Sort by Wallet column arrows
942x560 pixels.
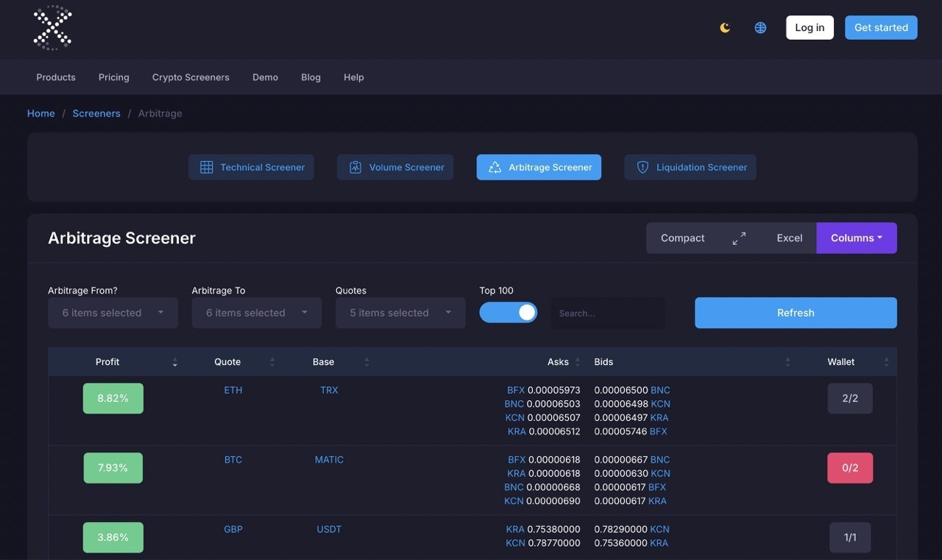[x=886, y=362]
